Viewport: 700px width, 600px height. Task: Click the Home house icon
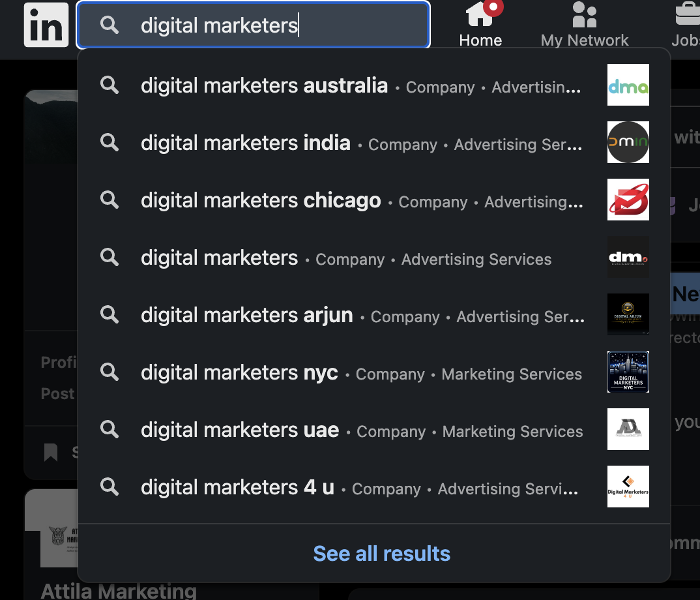(480, 15)
